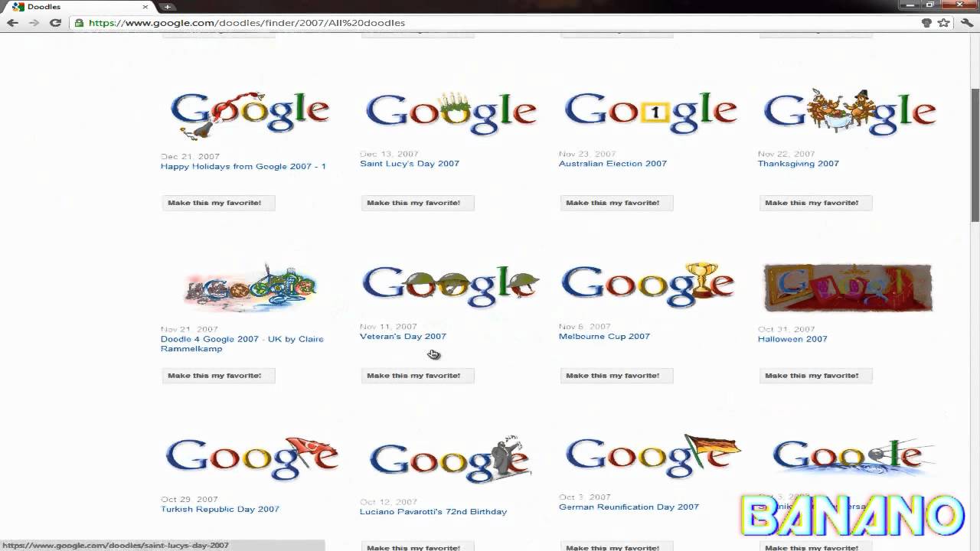This screenshot has width=980, height=551.
Task: Click the browser Back arrow
Action: click(12, 23)
